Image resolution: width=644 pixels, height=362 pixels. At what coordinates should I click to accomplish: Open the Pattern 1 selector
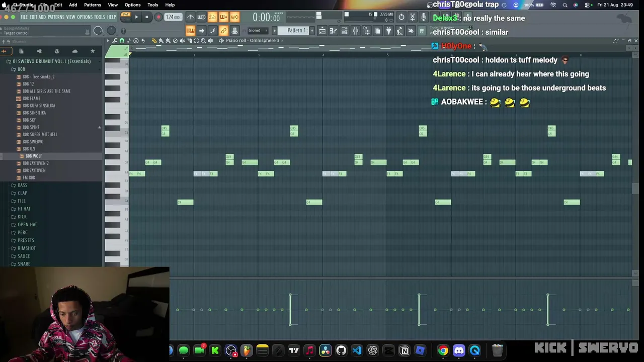point(296,31)
